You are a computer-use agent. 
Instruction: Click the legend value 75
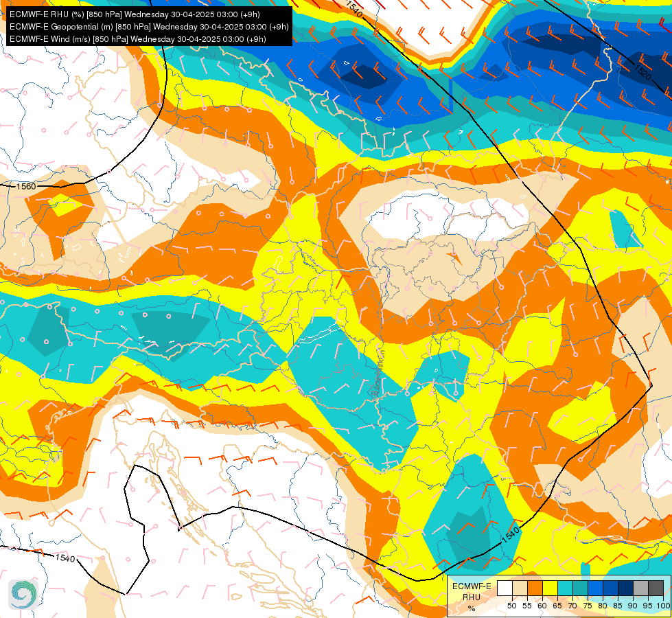coord(588,606)
